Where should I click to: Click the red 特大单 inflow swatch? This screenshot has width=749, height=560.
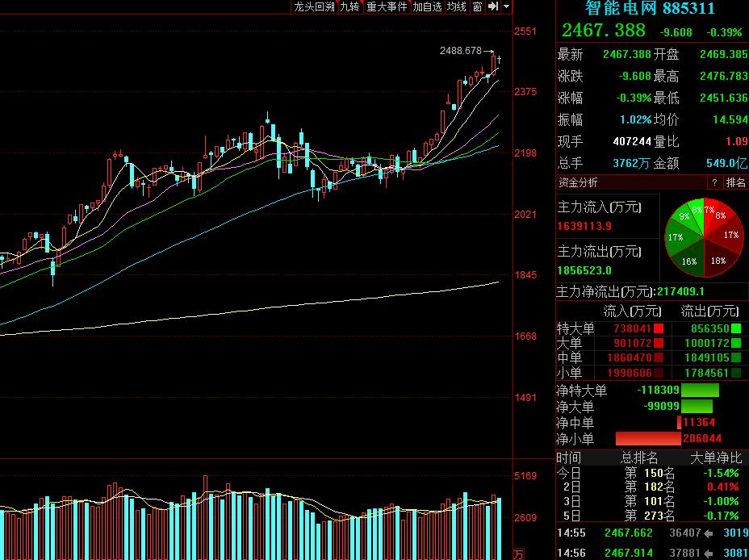(659, 328)
